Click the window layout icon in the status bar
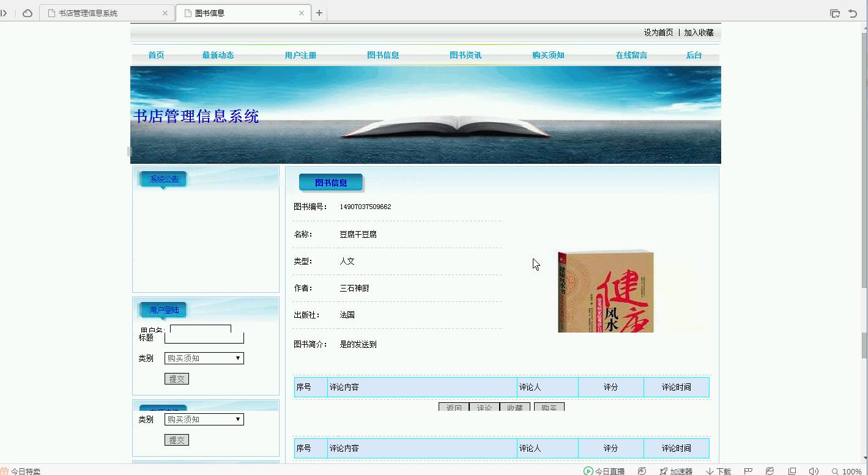Viewport: 868px width, 475px height. 792,471
